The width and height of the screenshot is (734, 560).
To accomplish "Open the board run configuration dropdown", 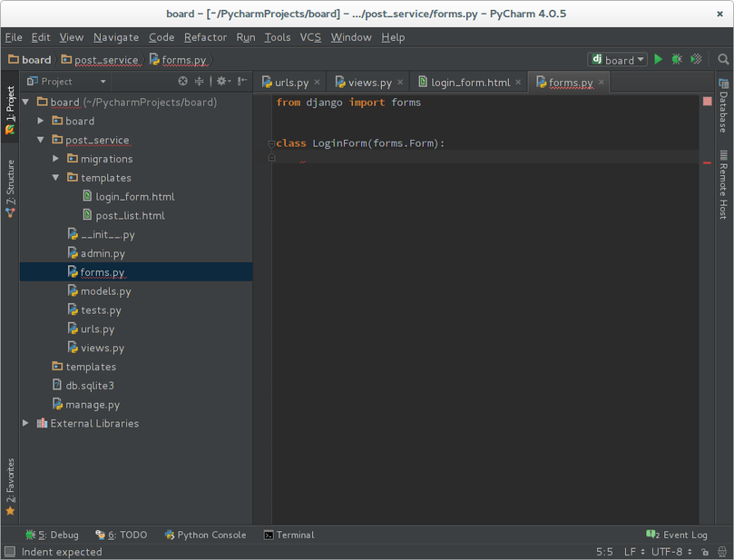I will click(618, 60).
